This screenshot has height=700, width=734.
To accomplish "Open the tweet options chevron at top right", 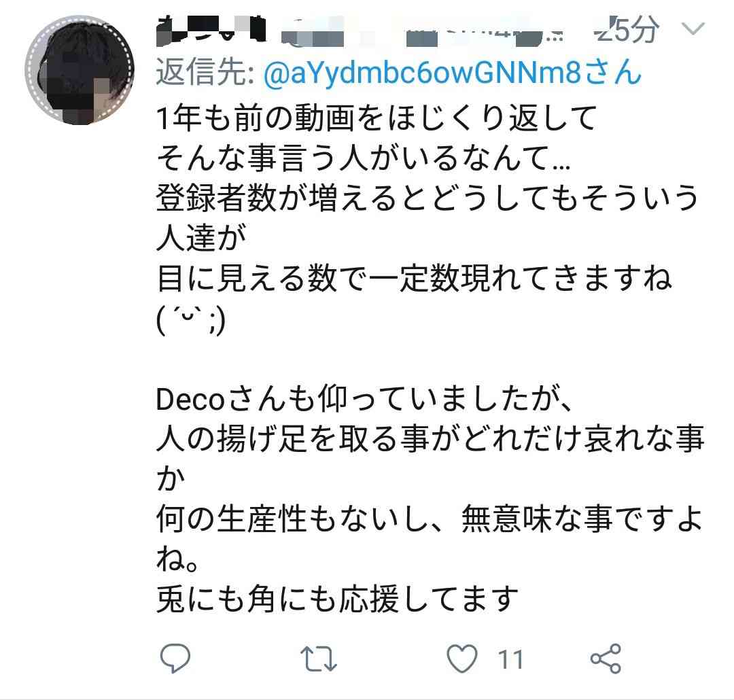I will (x=693, y=29).
